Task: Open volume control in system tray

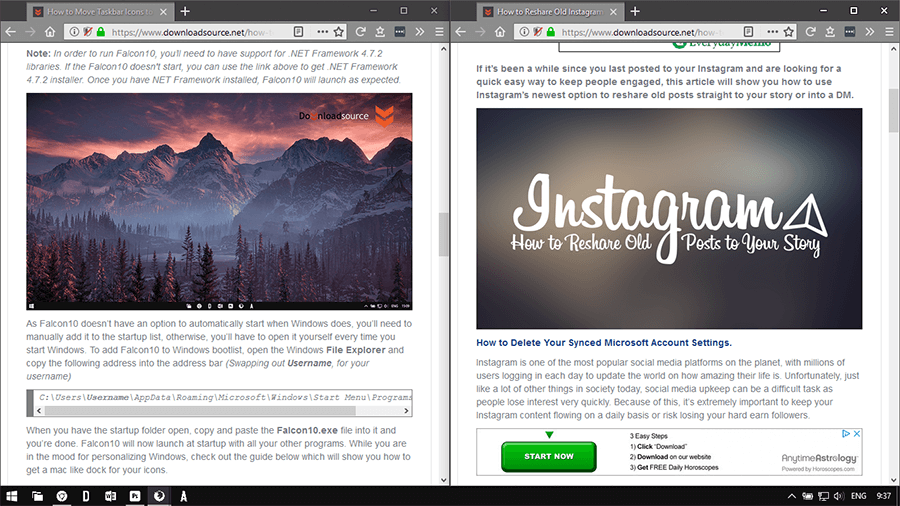Action: (x=839, y=496)
